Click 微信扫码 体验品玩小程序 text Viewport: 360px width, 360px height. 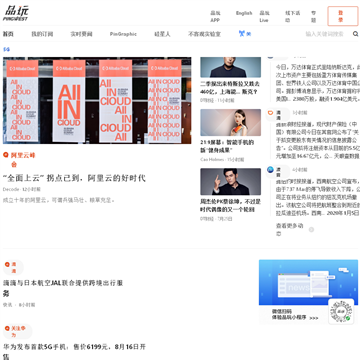click(295, 314)
